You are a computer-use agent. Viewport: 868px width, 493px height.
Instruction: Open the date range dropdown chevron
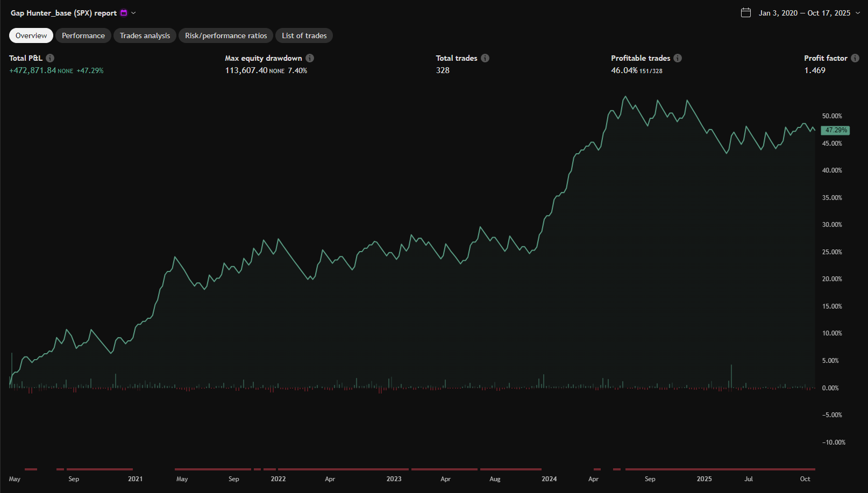point(858,13)
